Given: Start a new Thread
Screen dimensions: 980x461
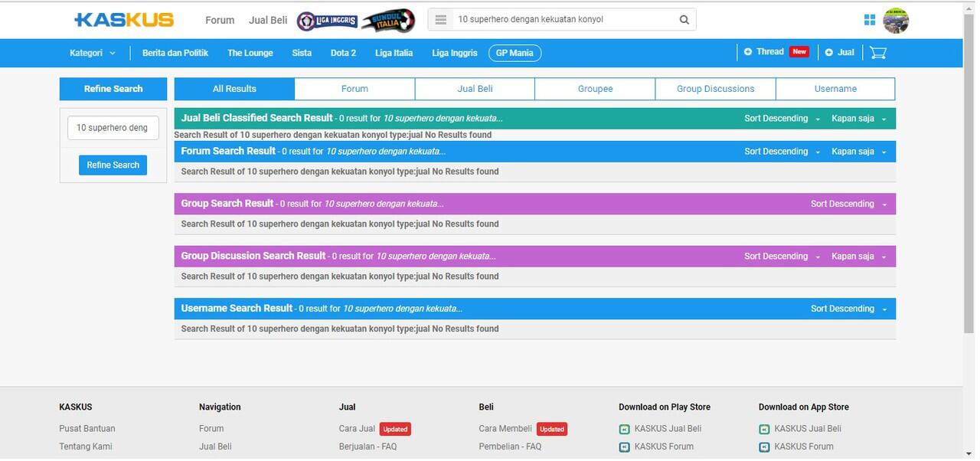Looking at the screenshot, I should [776, 52].
